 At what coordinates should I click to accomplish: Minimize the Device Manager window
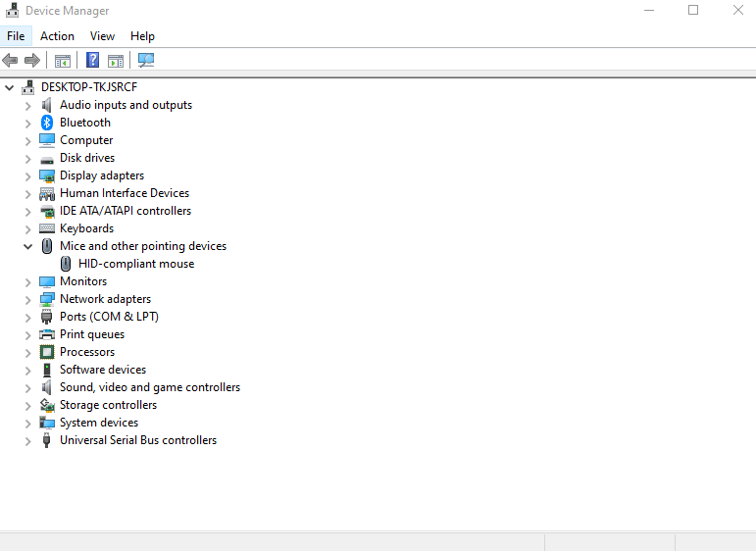coord(649,10)
